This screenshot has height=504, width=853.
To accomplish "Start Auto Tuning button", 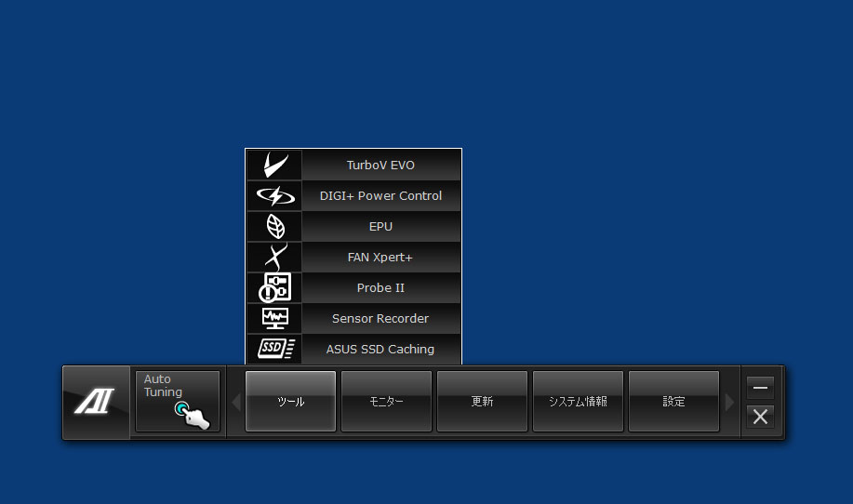I will tap(178, 401).
